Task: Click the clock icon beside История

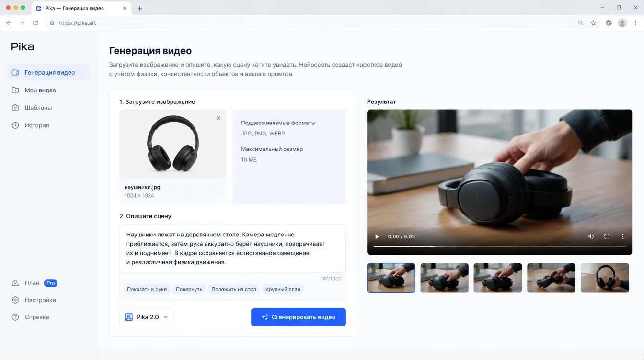Action: [15, 125]
